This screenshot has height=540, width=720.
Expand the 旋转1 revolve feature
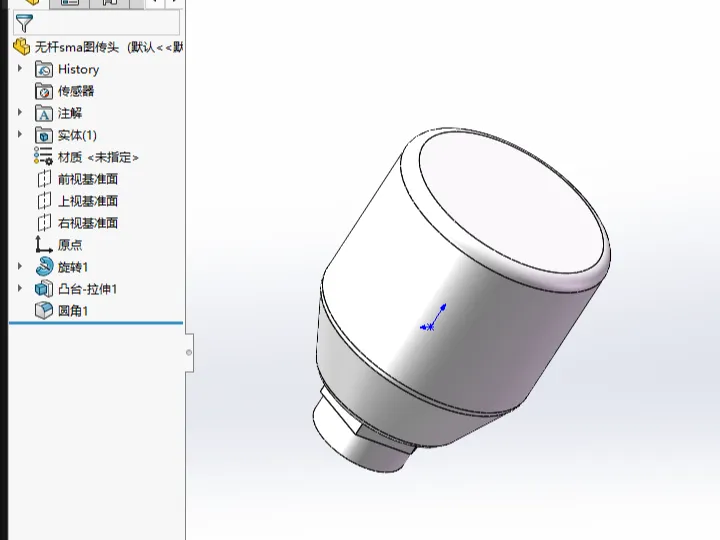(20, 266)
